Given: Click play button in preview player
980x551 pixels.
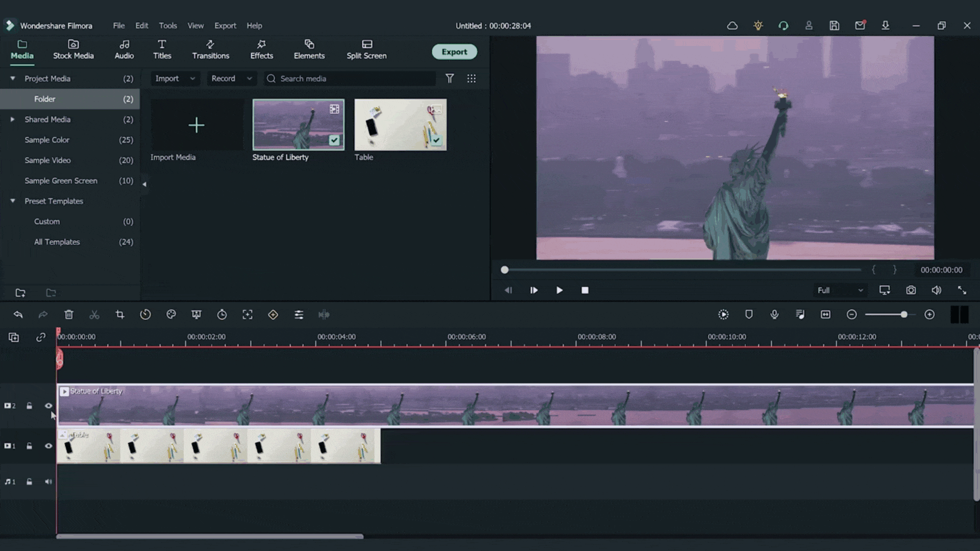Looking at the screenshot, I should tap(559, 289).
